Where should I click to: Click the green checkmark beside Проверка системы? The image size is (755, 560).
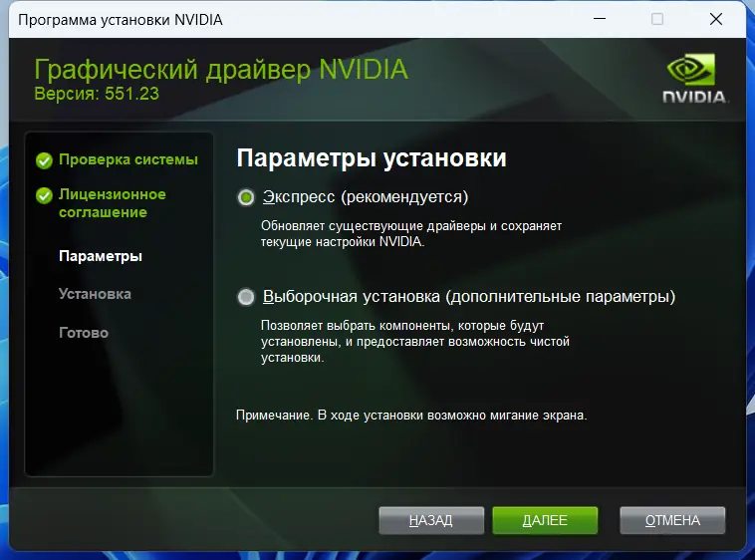point(44,160)
